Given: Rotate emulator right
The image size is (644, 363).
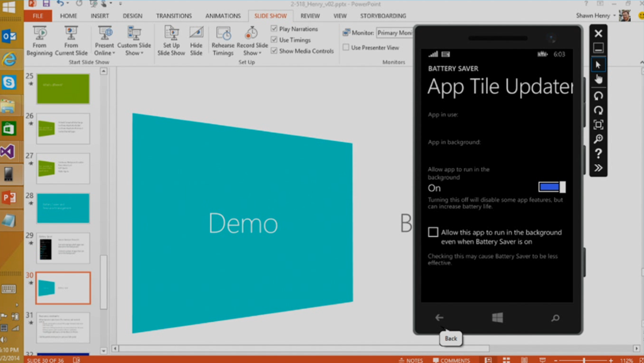Looking at the screenshot, I should pos(599,110).
